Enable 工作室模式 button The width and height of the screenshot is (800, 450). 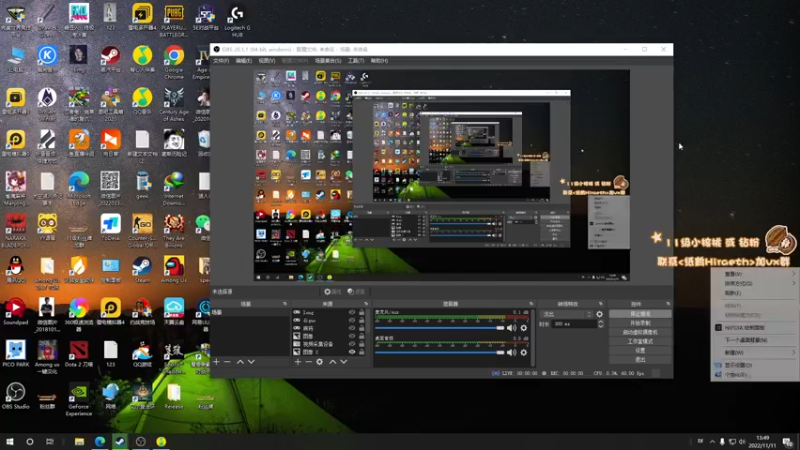point(640,341)
